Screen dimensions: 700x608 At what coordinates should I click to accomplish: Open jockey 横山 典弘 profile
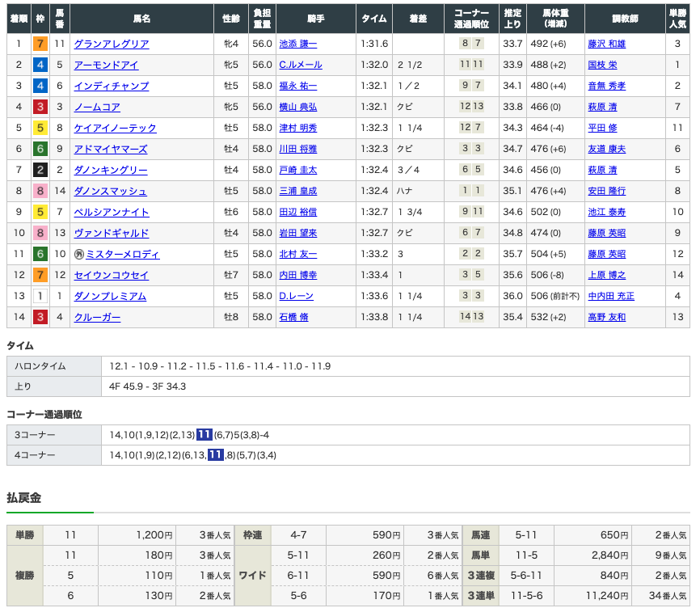[298, 107]
